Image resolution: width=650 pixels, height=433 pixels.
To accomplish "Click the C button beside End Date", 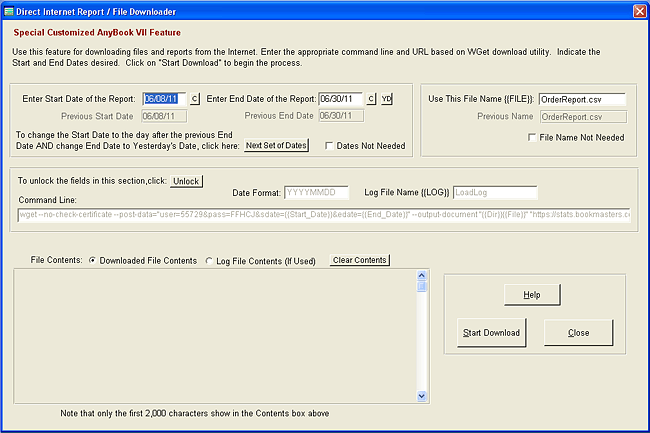I will [371, 99].
